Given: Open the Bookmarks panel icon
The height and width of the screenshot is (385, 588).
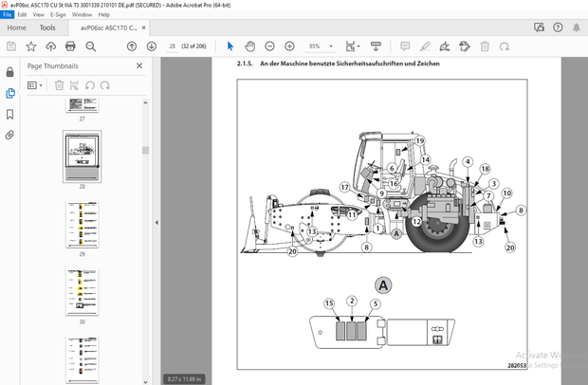Looking at the screenshot, I should click(10, 115).
